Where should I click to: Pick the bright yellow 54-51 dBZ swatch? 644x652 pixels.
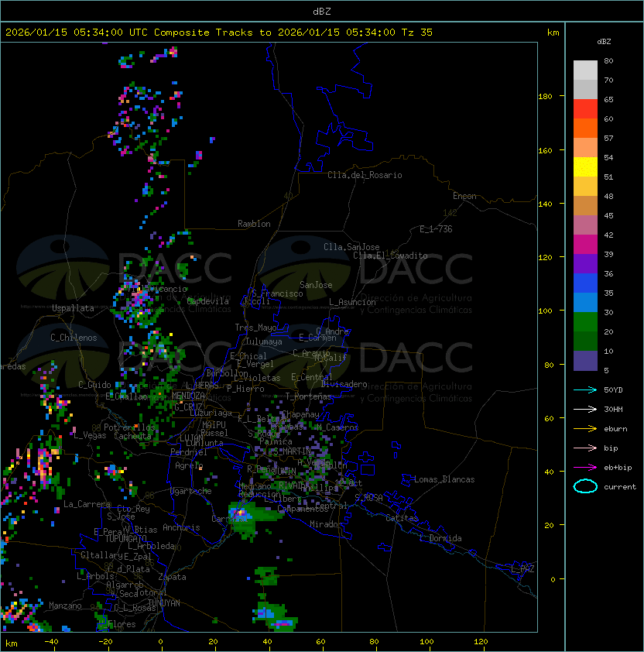point(585,167)
